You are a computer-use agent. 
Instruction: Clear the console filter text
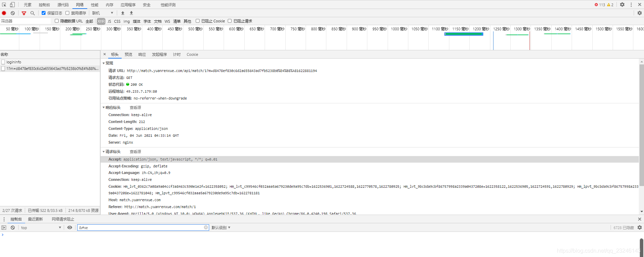(206, 227)
